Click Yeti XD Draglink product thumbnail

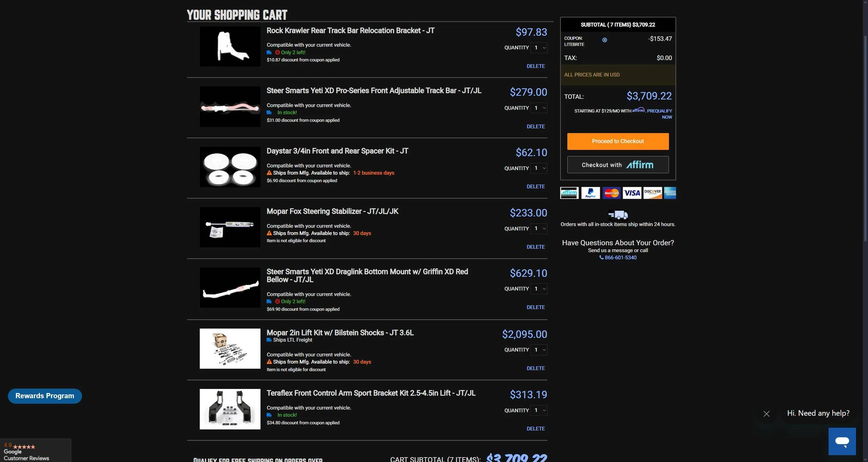click(230, 287)
